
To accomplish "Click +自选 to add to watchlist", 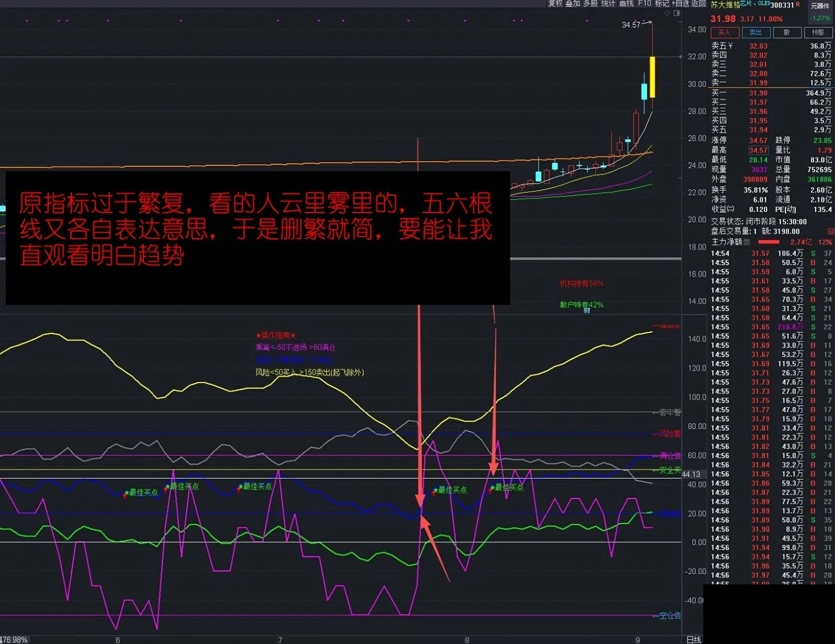I will [x=680, y=4].
